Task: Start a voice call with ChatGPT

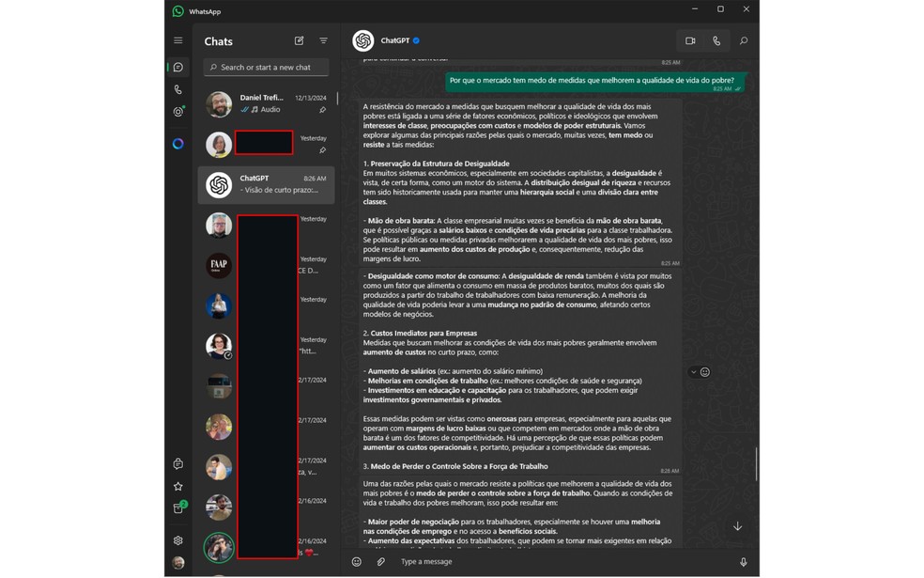Action: [716, 40]
